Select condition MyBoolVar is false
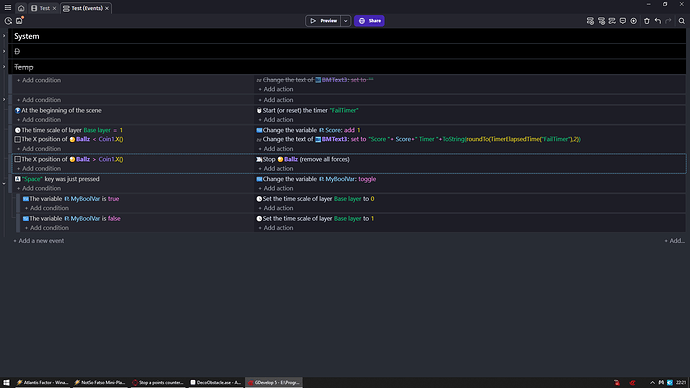This screenshot has width=690, height=388. coord(72,219)
